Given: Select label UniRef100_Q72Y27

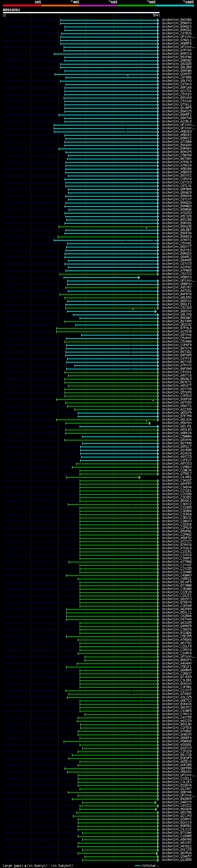Looking at the screenshot, I should (x=177, y=542).
